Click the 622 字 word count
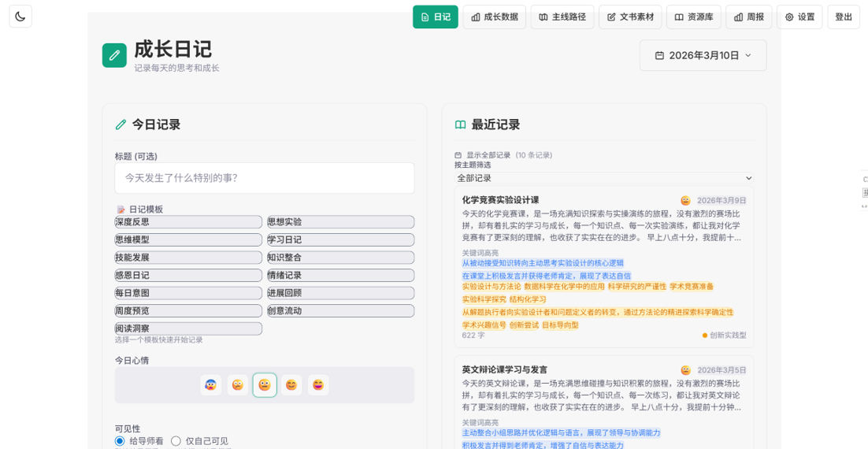 pos(473,336)
